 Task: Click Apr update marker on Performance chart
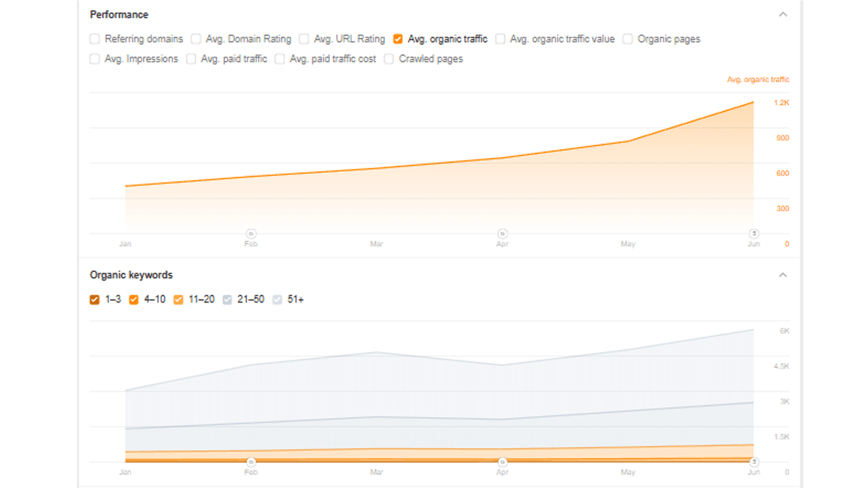pos(502,234)
